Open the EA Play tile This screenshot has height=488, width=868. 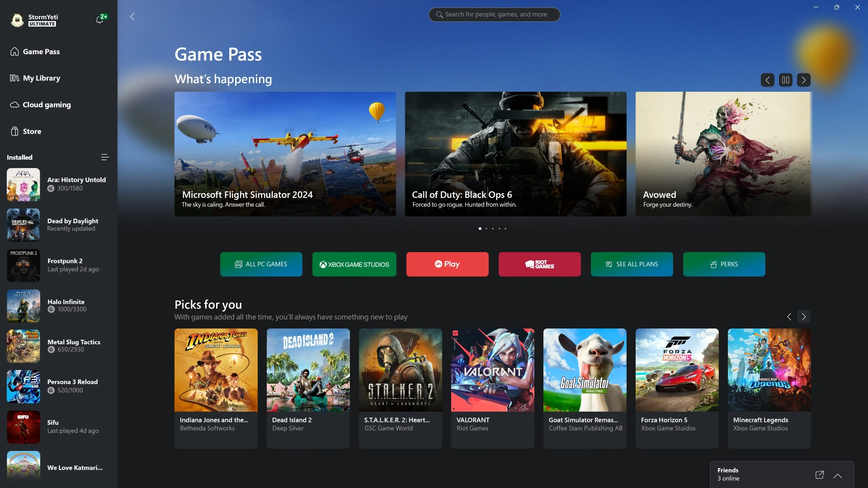point(447,264)
